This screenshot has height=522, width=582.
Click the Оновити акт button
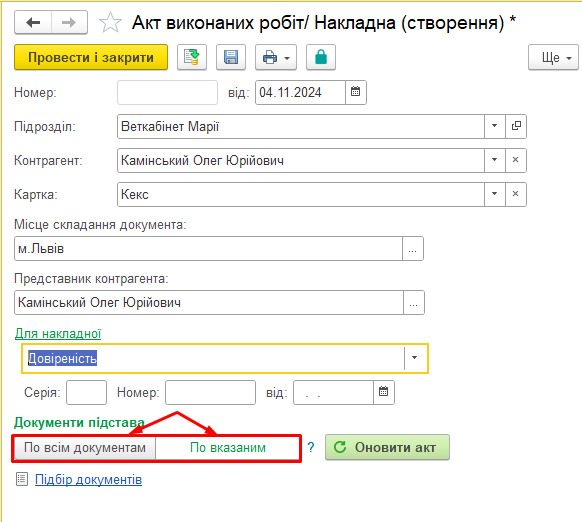(388, 447)
